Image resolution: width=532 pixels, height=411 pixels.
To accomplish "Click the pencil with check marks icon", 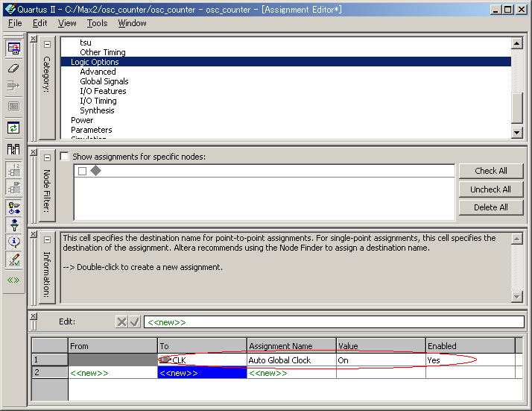I will click(13, 260).
